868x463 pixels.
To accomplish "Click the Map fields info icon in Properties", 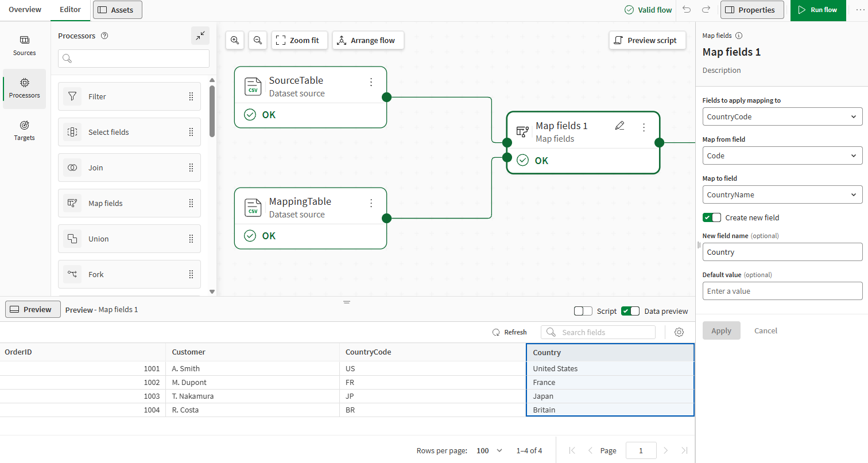I will tap(739, 36).
